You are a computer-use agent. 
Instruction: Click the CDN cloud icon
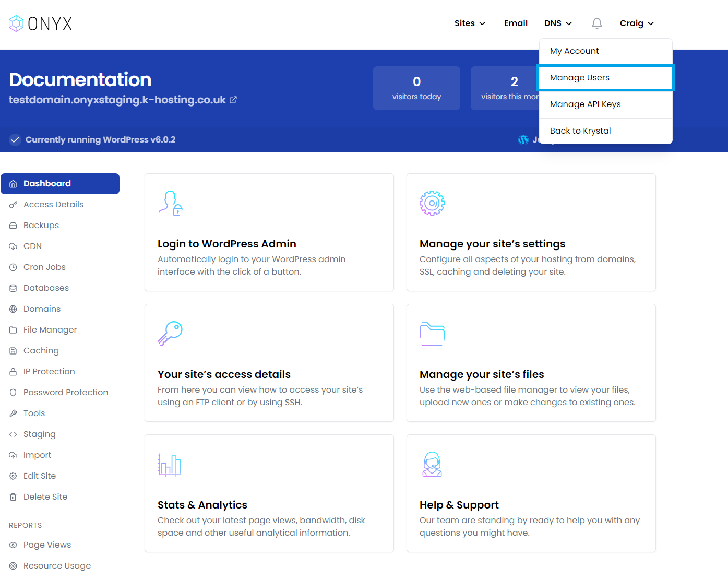(13, 246)
